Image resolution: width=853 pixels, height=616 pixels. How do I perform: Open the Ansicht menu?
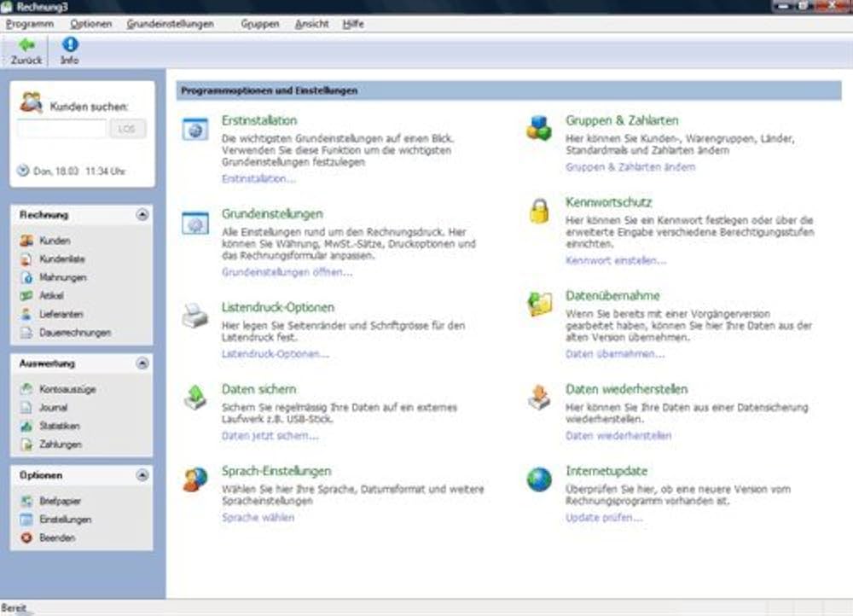point(311,24)
